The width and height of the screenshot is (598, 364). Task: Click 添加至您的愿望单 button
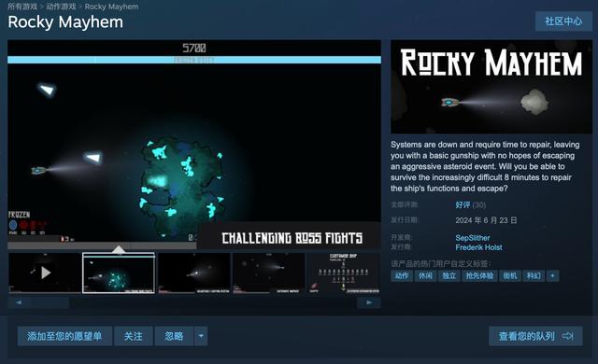click(64, 336)
